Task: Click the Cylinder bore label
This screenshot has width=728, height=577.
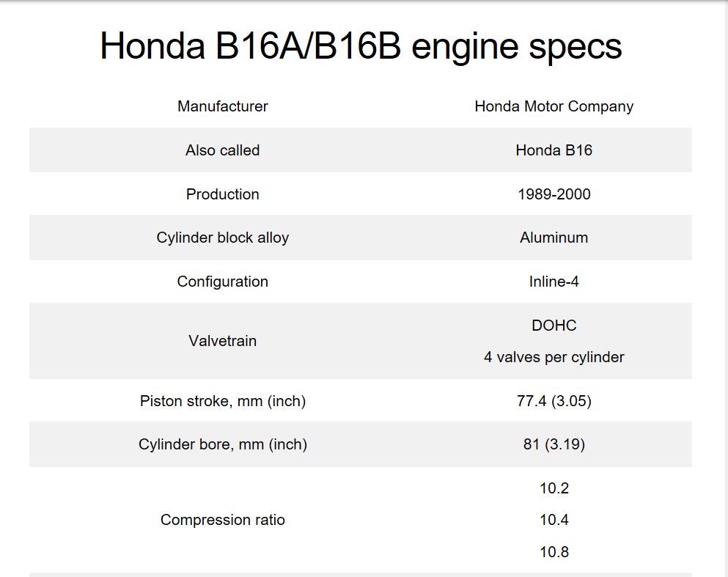Action: click(223, 444)
